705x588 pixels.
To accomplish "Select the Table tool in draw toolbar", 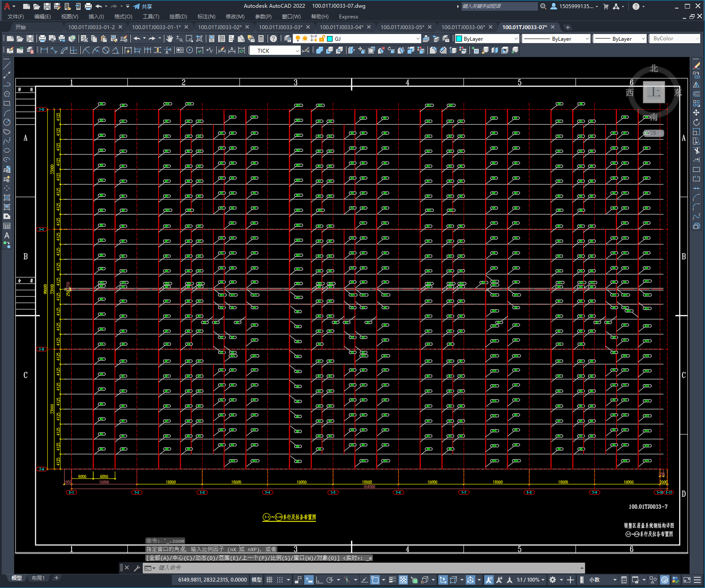I will click(x=7, y=226).
